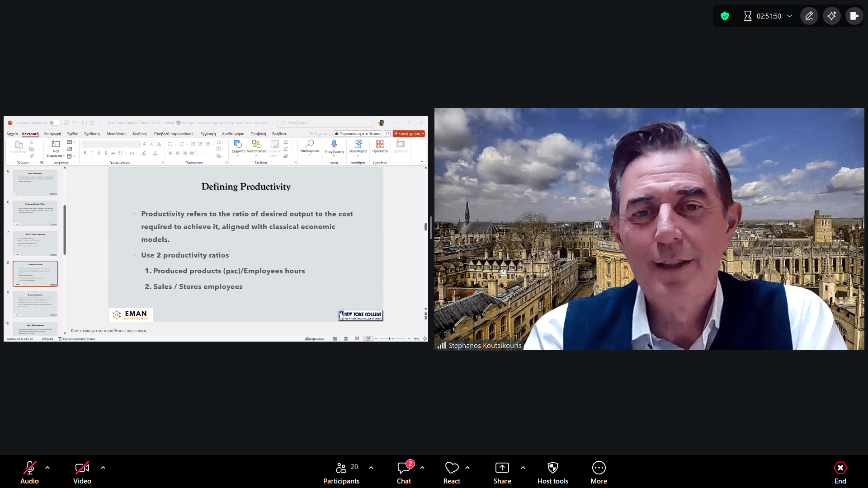Expand the video options arrow
This screenshot has height=488, width=868.
[103, 468]
